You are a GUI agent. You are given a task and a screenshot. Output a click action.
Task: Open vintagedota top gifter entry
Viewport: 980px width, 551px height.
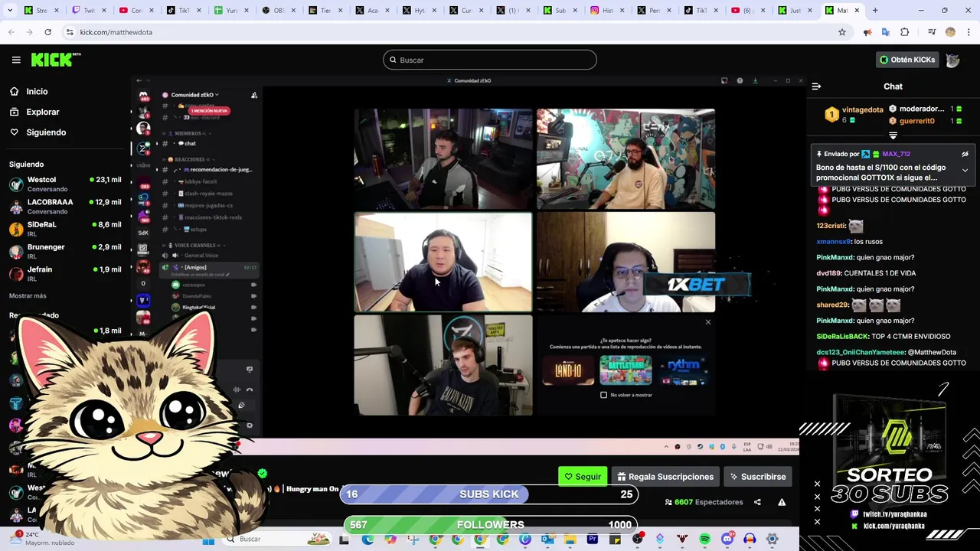point(854,114)
